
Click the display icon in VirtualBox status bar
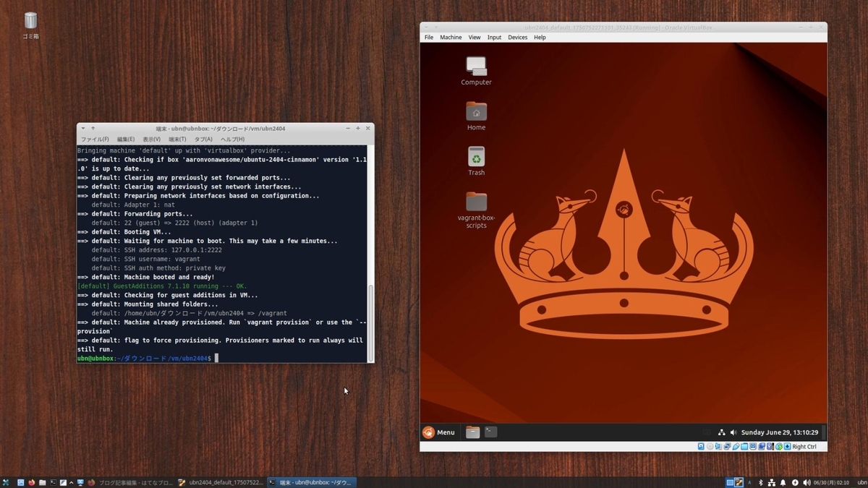[753, 447]
